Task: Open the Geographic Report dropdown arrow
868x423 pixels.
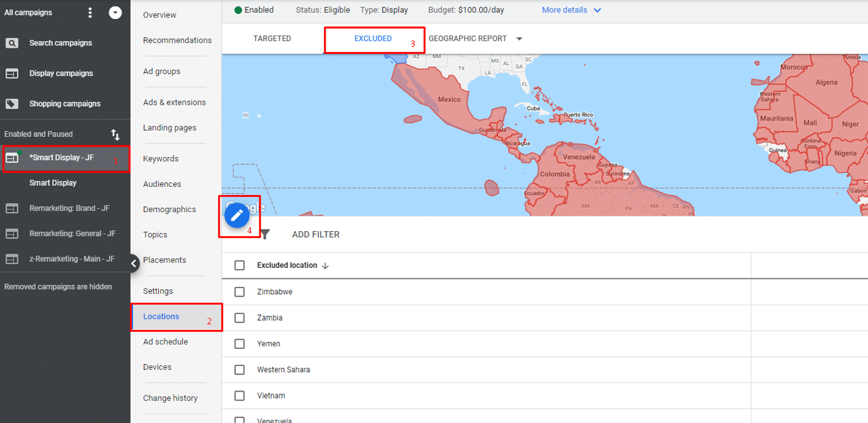Action: click(x=520, y=39)
